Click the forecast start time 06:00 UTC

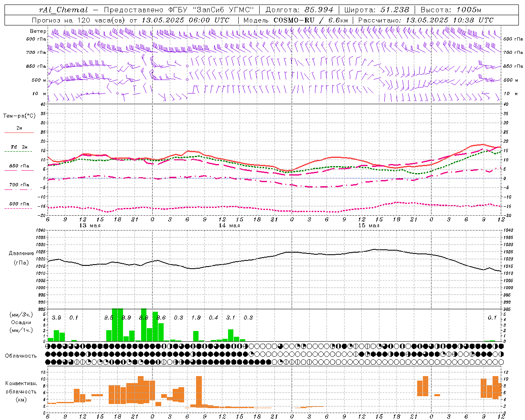coord(209,20)
